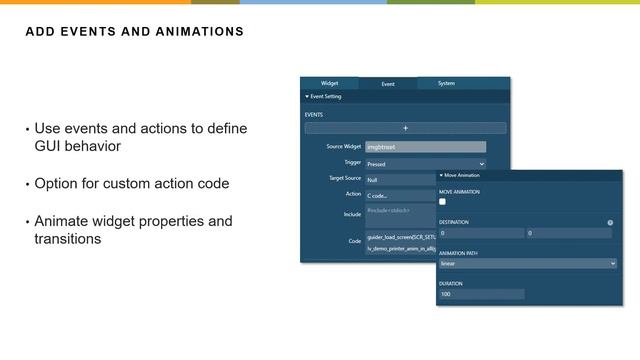Click the first Destination coordinate field

(x=482, y=233)
